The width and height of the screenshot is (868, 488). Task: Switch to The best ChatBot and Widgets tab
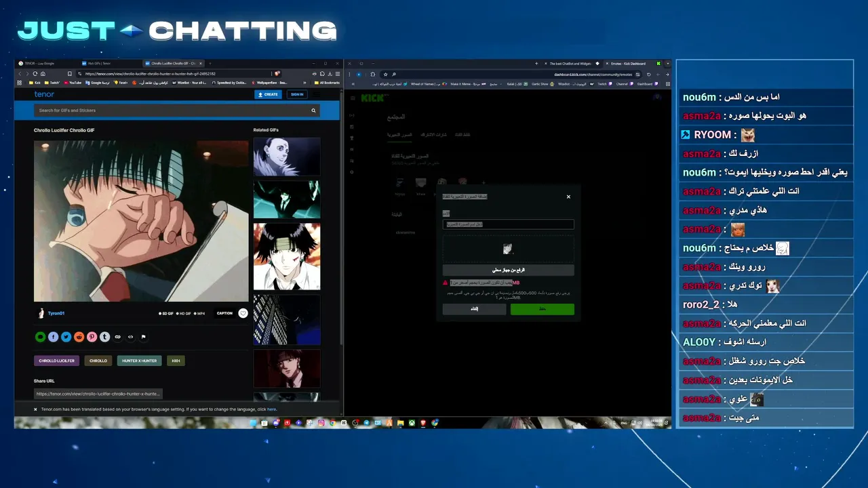click(x=572, y=64)
